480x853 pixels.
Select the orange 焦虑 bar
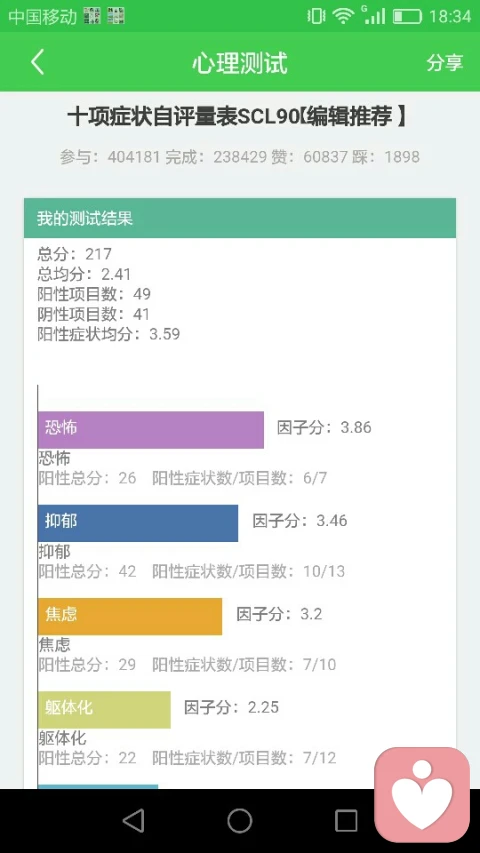click(130, 616)
